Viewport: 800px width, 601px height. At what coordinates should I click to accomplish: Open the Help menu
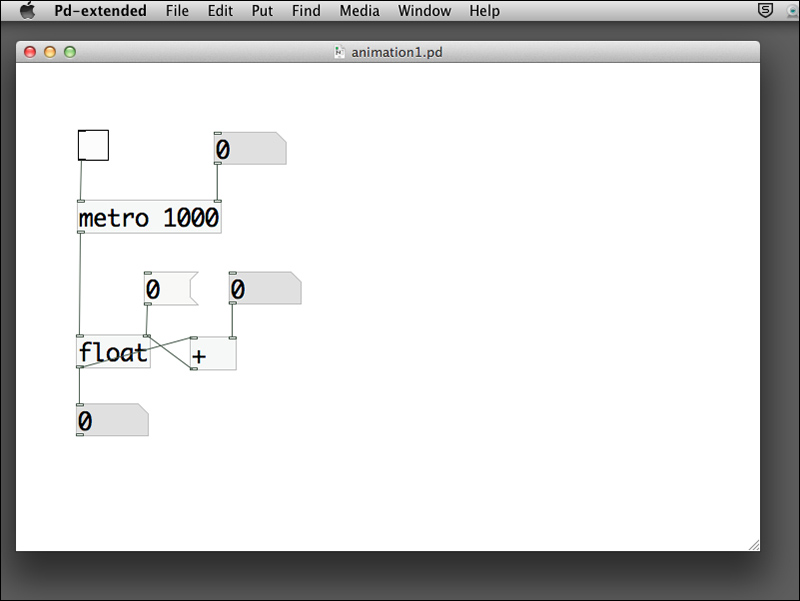coord(485,11)
